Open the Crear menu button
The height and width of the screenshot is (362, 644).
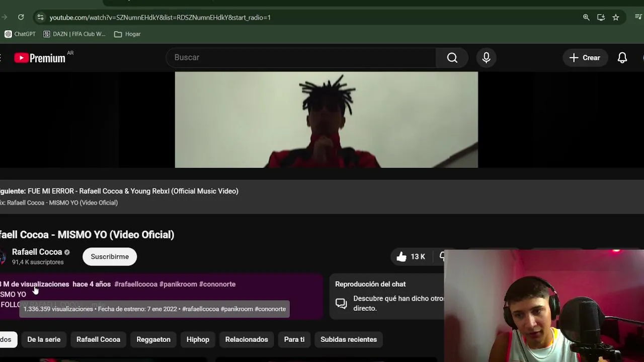[585, 58]
